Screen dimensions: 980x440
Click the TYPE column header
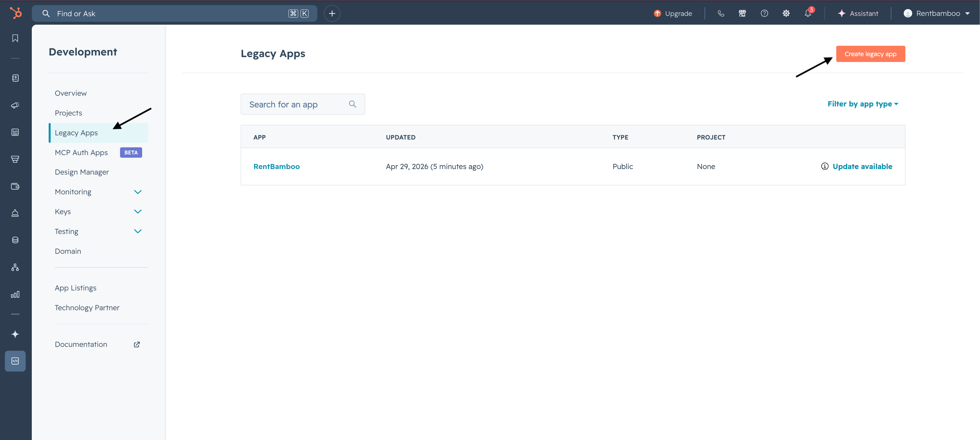pos(620,137)
